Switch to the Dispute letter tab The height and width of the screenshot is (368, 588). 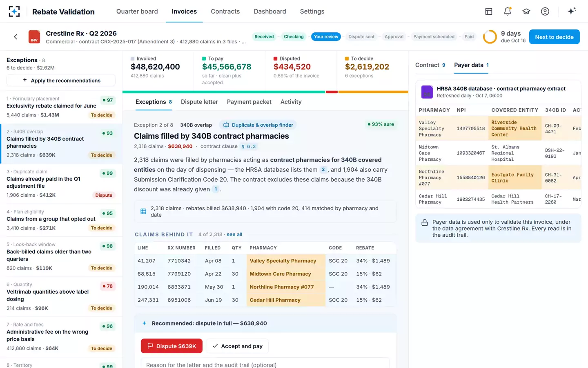(x=199, y=102)
